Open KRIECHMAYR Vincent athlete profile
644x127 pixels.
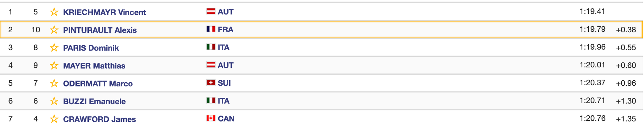[x=104, y=12]
